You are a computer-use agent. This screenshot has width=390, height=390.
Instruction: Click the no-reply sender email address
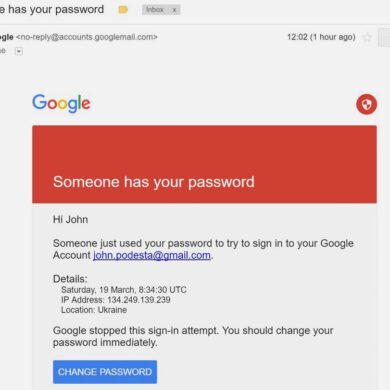point(87,37)
